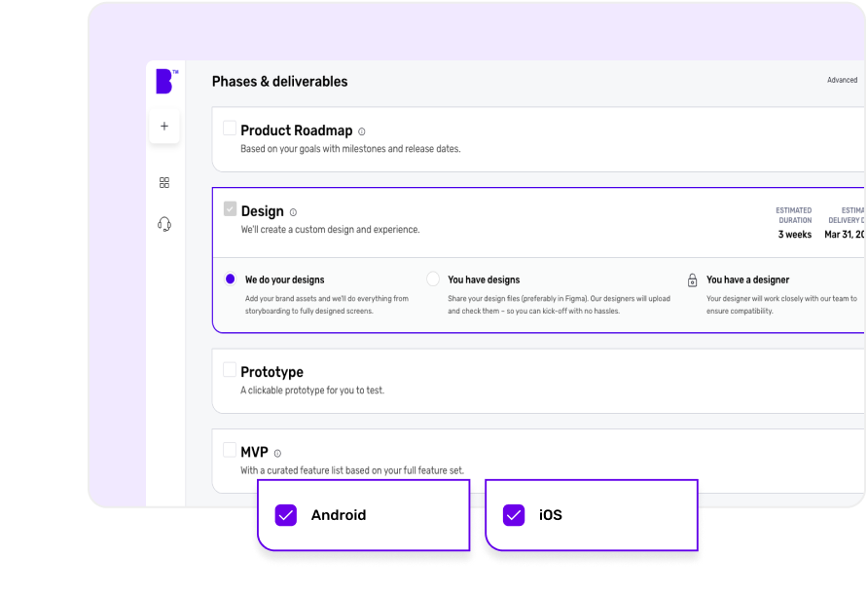Click the Android label

coord(339,515)
